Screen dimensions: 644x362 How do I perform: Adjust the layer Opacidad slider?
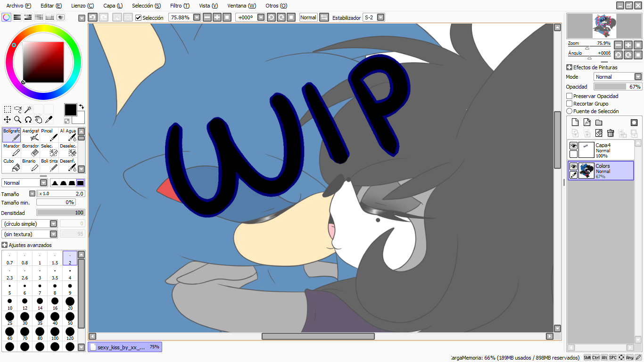(618, 87)
